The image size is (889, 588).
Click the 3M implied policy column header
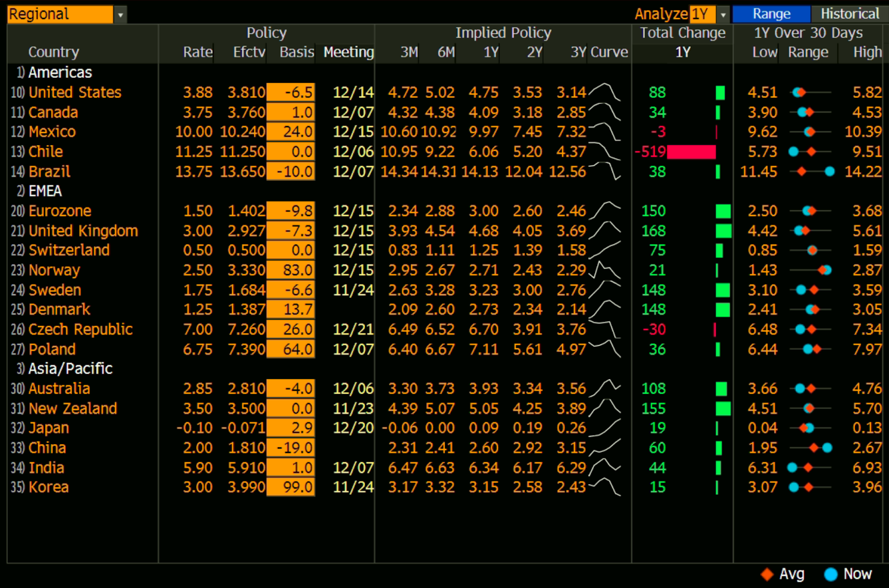click(409, 52)
